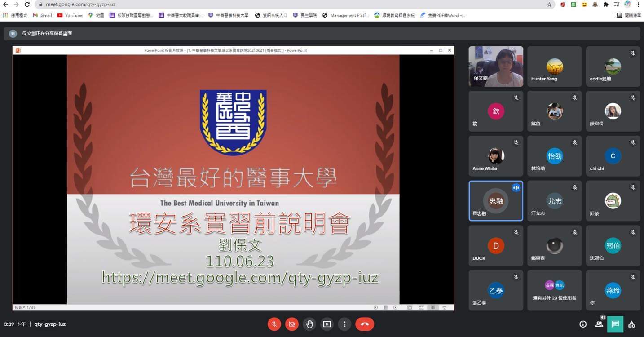Reload the Meet page
Image resolution: width=644 pixels, height=337 pixels.
click(x=27, y=4)
